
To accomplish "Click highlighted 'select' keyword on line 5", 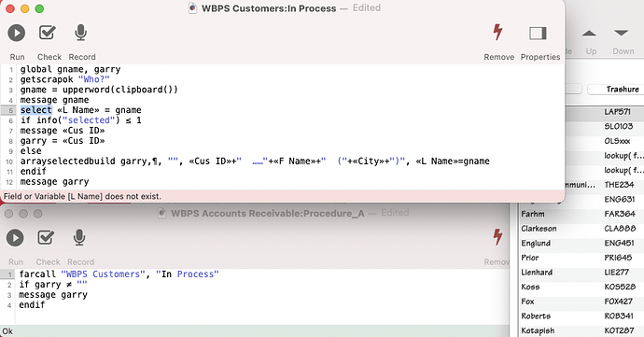I will [x=36, y=110].
